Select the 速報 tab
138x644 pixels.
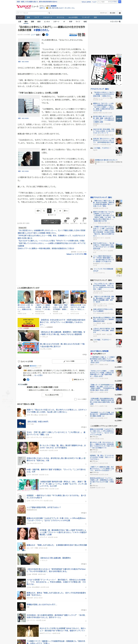[x=28, y=17]
